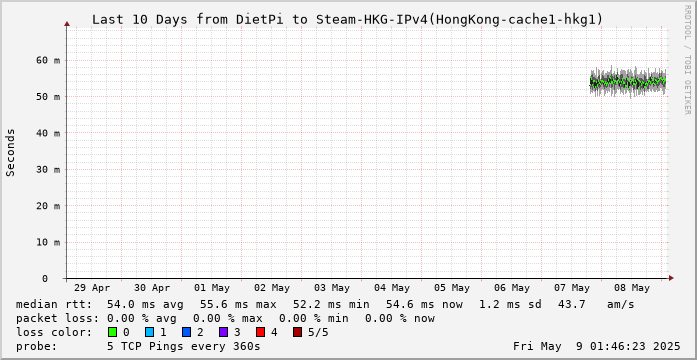697x360 pixels.
Task: Click the green latency data band
Action: point(628,82)
